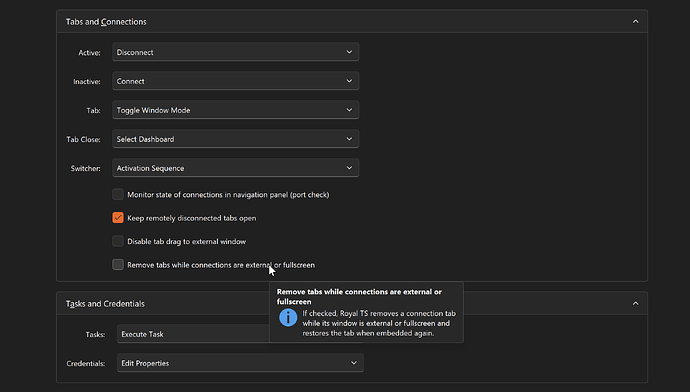The height and width of the screenshot is (392, 690).
Task: Click the Active: field label
Action: click(89, 52)
